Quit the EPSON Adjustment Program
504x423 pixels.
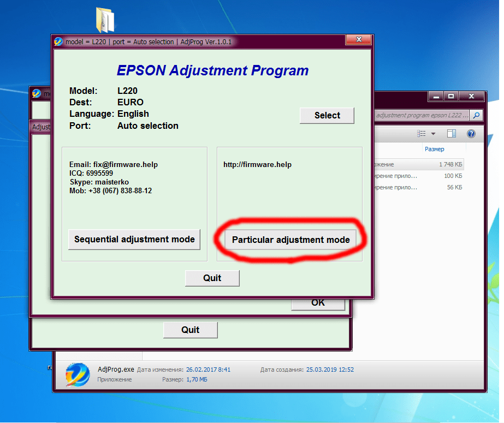point(212,278)
